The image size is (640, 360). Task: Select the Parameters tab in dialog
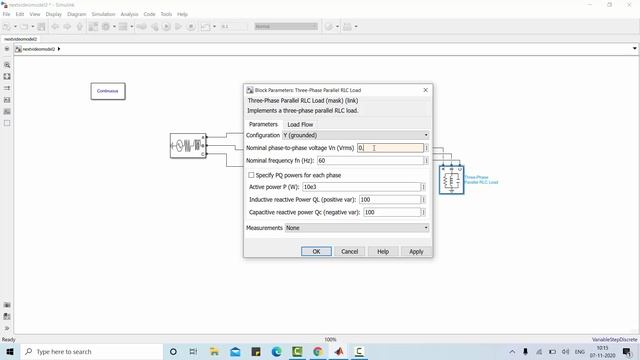[x=263, y=124]
